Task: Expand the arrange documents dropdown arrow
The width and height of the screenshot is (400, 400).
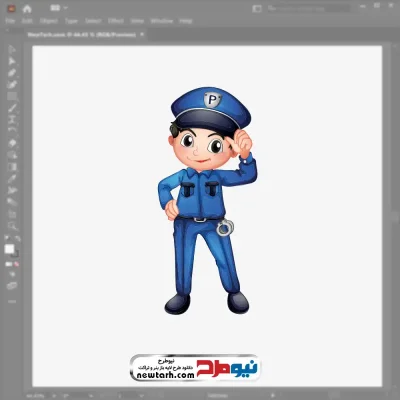Action: click(x=65, y=8)
